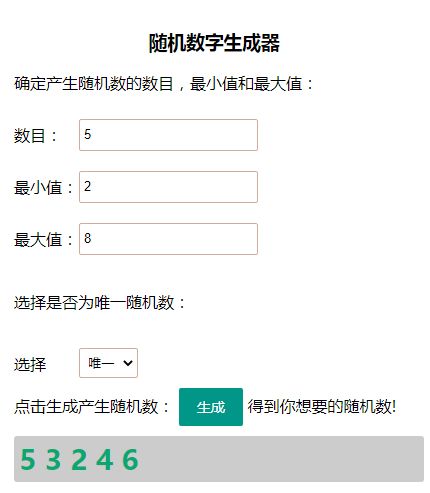The image size is (430, 493).
Task: Click the 得到你想要的随机数! text
Action: tap(322, 406)
